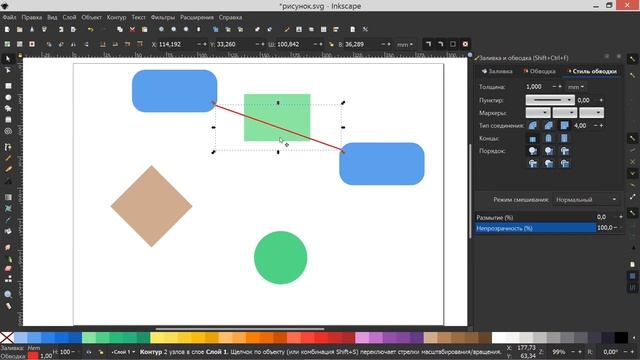Select the Ellipse tool
The image size is (640, 360).
8,98
